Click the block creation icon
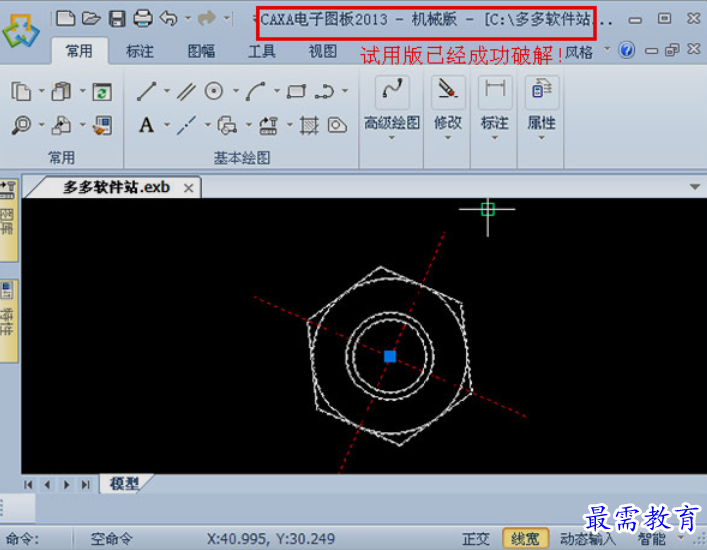 (x=227, y=125)
